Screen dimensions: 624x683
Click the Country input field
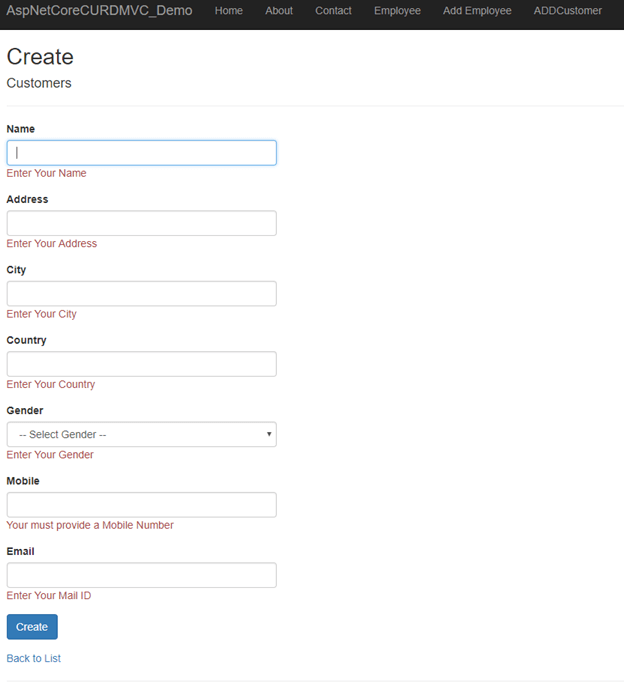141,364
